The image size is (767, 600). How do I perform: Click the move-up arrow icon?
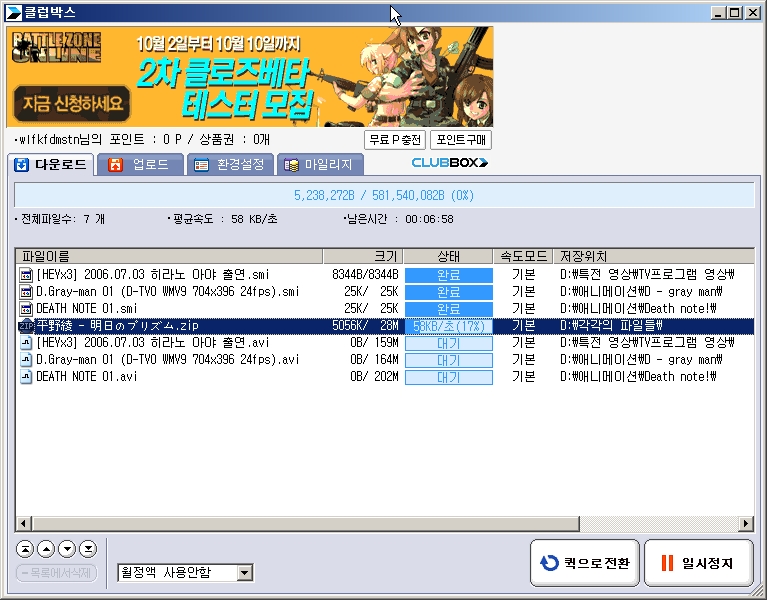point(46,548)
